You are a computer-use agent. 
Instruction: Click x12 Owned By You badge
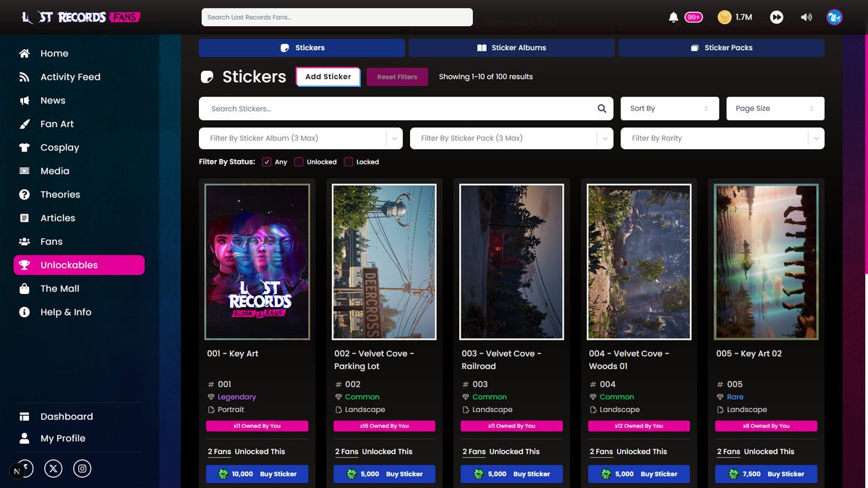coord(639,426)
